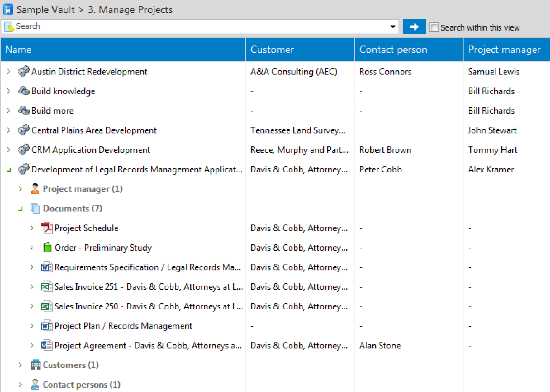Click the person icon beside Project manager (1)
Screen dimensions: 550x392
pos(35,189)
